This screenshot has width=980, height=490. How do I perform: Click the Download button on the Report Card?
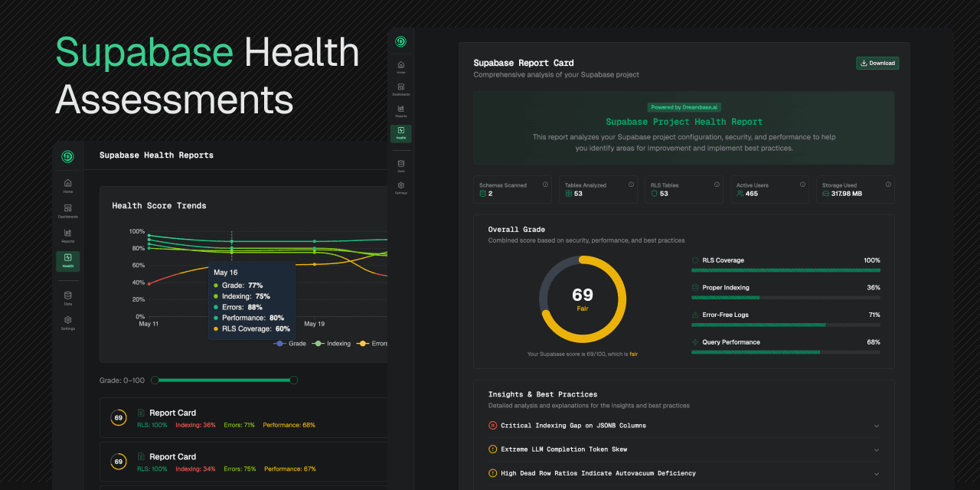tap(877, 64)
